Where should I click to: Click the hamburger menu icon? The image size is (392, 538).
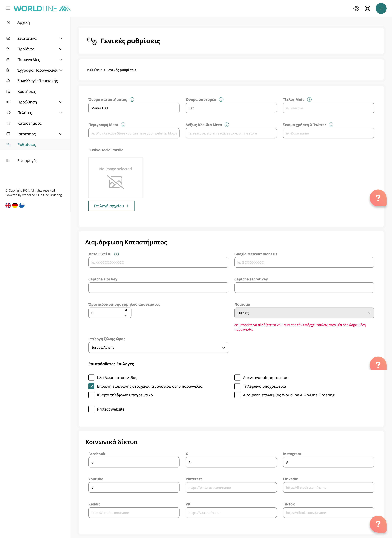8,8
